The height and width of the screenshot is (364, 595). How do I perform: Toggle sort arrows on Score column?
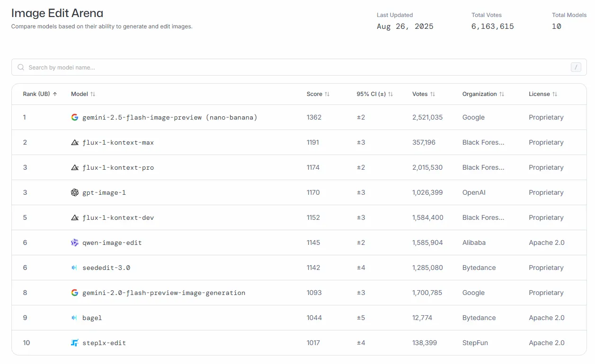pyautogui.click(x=327, y=94)
